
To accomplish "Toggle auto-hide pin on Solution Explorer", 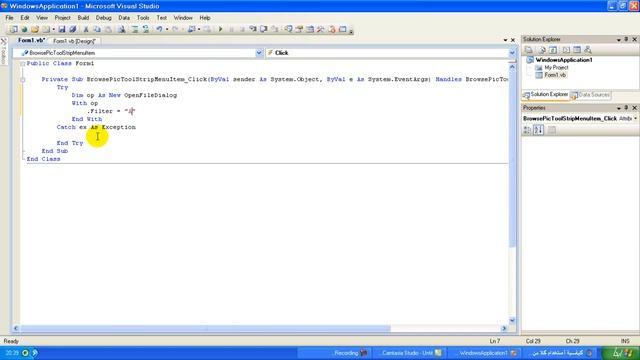I will 627,39.
